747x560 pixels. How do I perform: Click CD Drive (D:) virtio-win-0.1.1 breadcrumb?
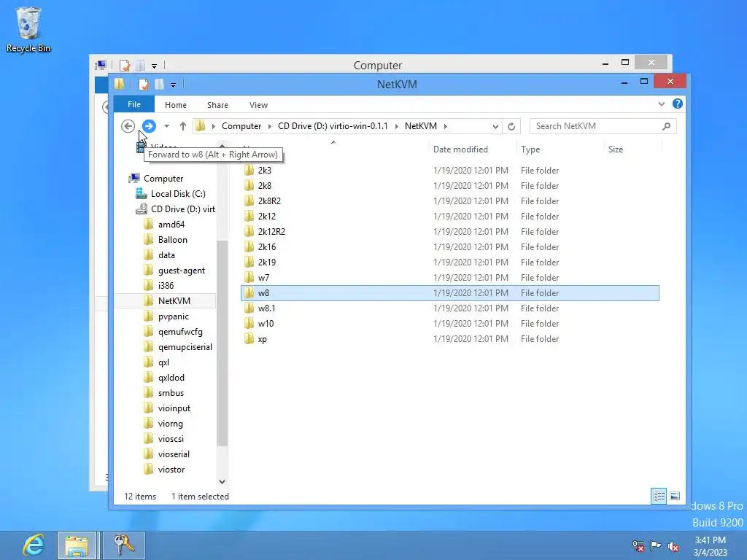click(x=333, y=126)
